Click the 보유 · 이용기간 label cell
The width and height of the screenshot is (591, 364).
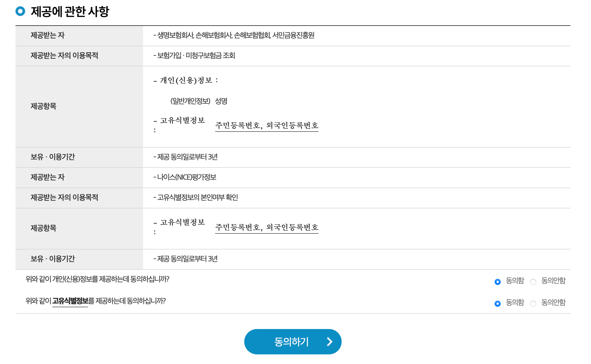tap(54, 157)
